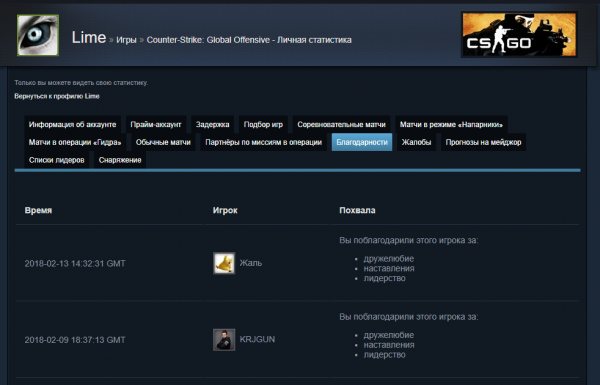Image resolution: width=600 pixels, height=385 pixels.
Task: Open the Информация об аккаунте tab
Action: 72,124
